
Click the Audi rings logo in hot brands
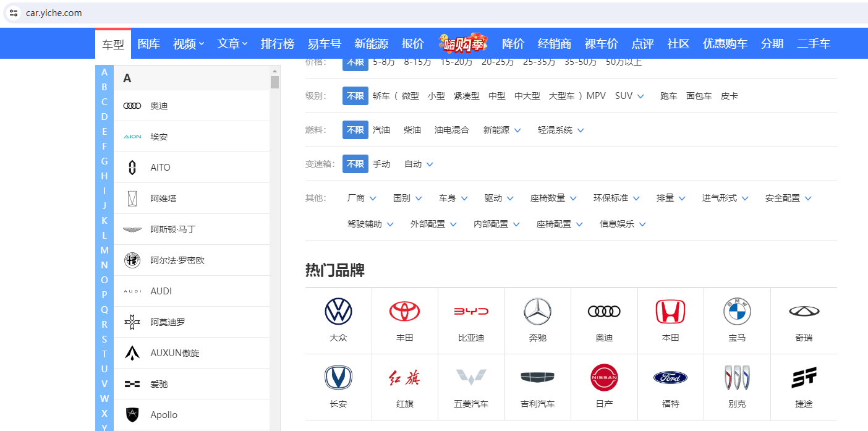coord(604,311)
